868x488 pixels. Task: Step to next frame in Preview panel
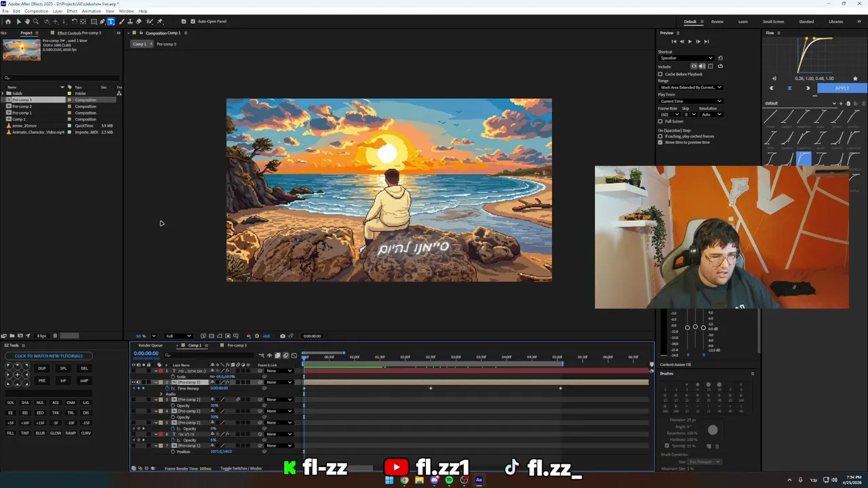click(x=698, y=41)
